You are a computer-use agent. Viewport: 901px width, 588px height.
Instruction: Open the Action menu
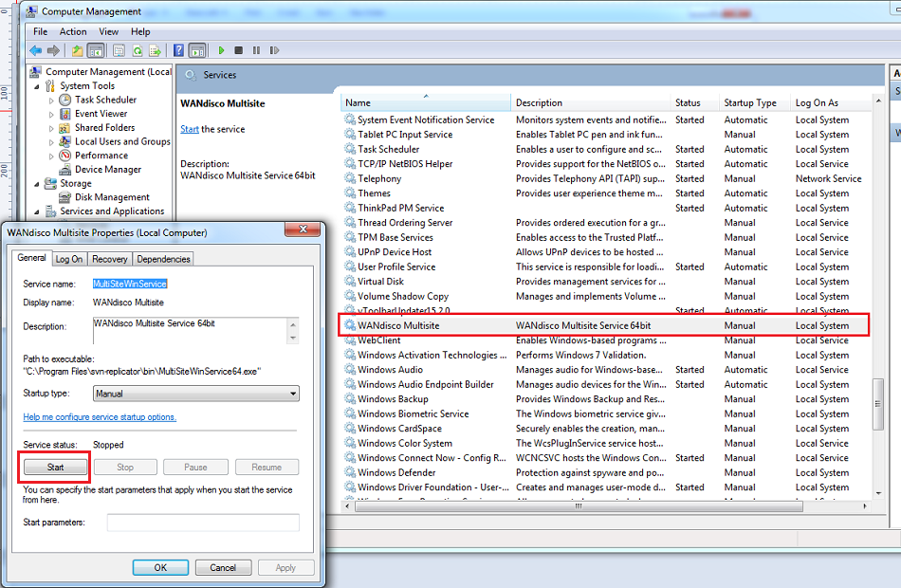(x=73, y=31)
